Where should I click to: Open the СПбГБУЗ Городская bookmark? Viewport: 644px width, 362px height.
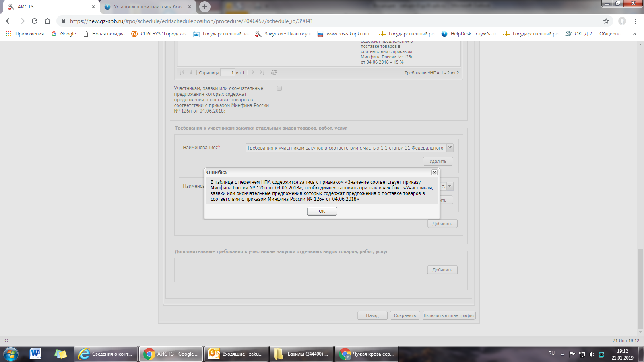[x=159, y=34]
